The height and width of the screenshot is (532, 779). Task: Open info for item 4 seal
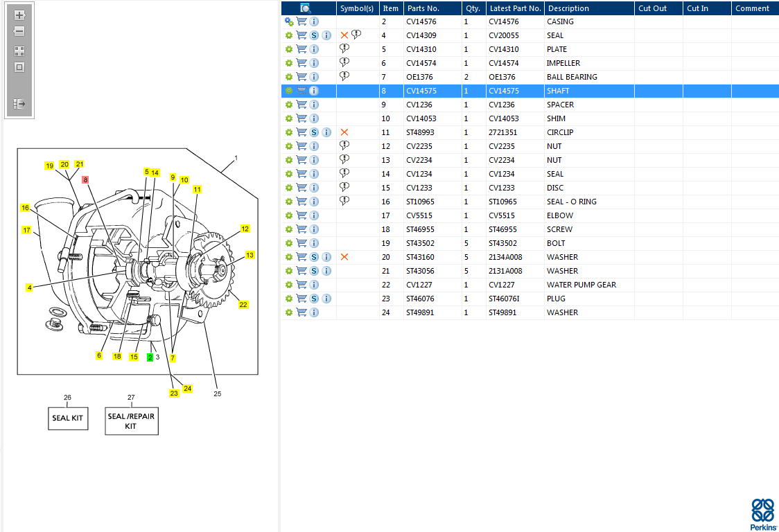click(326, 35)
